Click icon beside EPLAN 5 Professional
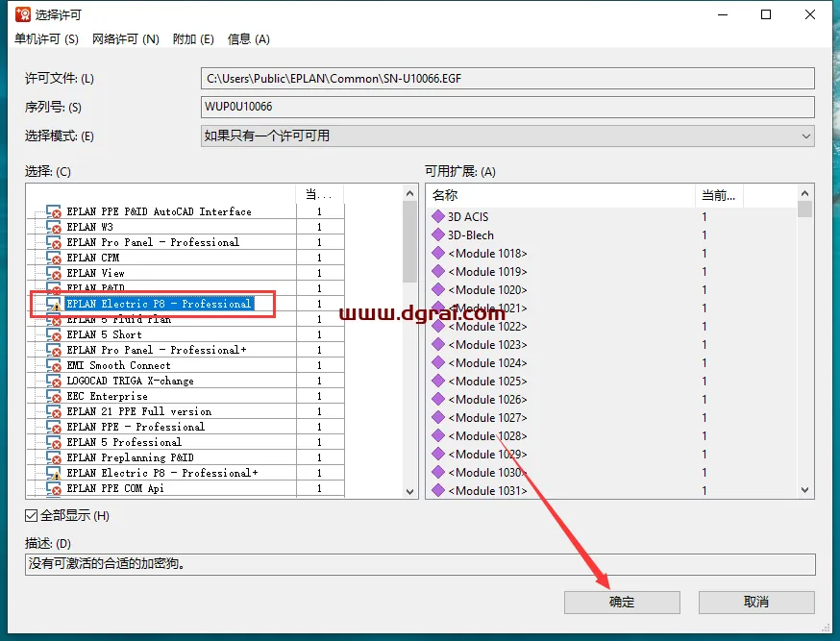The width and height of the screenshot is (840, 641). click(54, 442)
